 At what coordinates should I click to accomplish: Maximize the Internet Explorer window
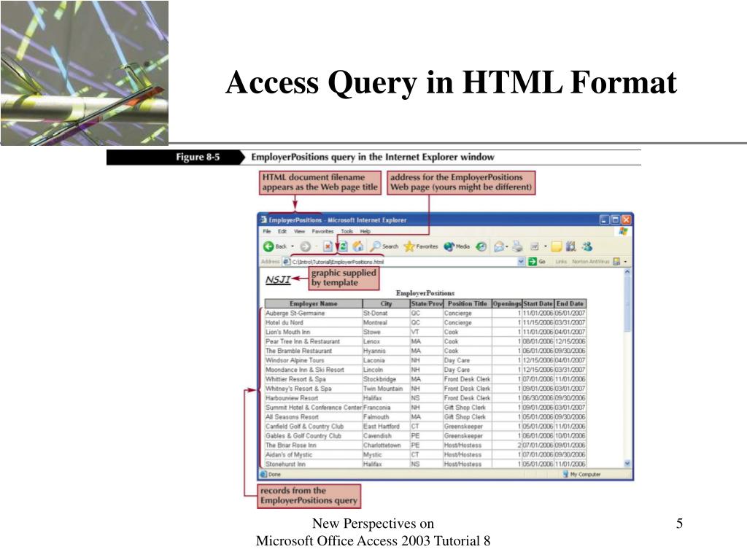[615, 219]
